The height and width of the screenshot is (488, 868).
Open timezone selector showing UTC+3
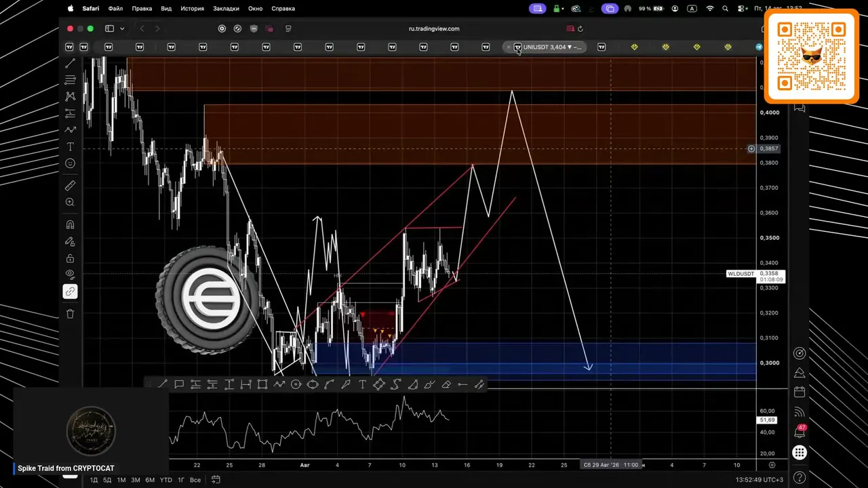click(x=759, y=480)
